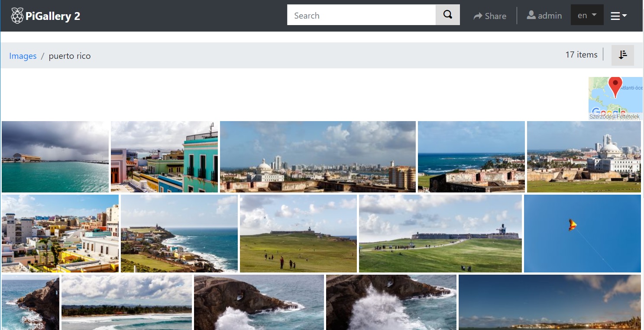Open the night coastline lights photo
The image size is (644, 330).
[x=549, y=302]
